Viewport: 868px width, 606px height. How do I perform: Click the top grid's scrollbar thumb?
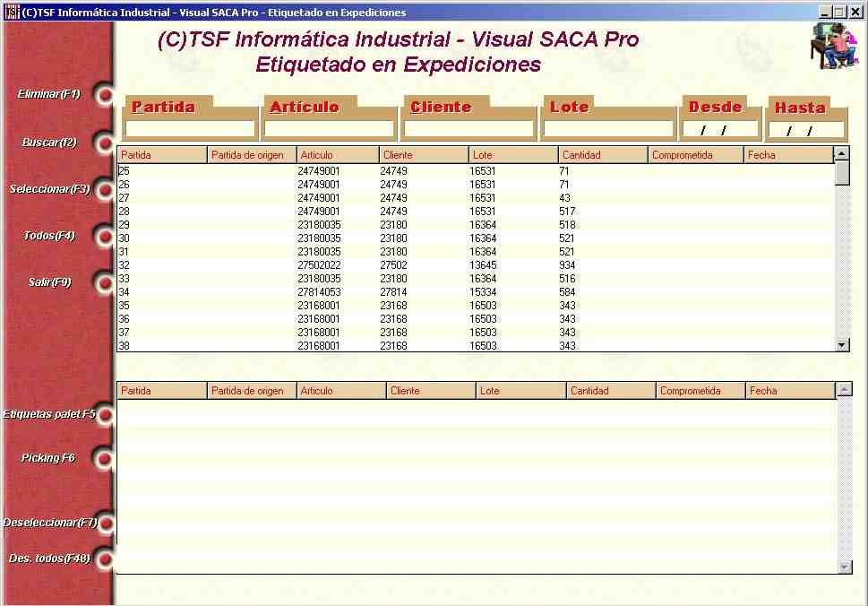tap(841, 173)
